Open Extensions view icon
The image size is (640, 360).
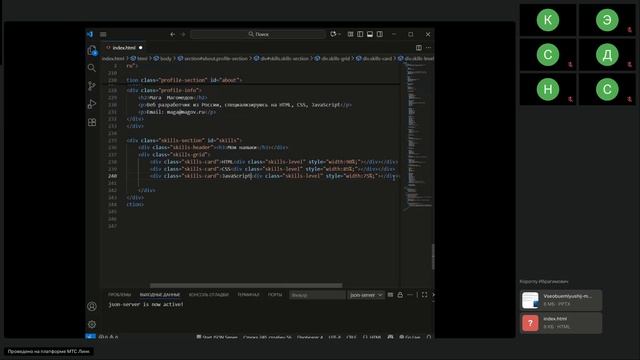(92, 122)
